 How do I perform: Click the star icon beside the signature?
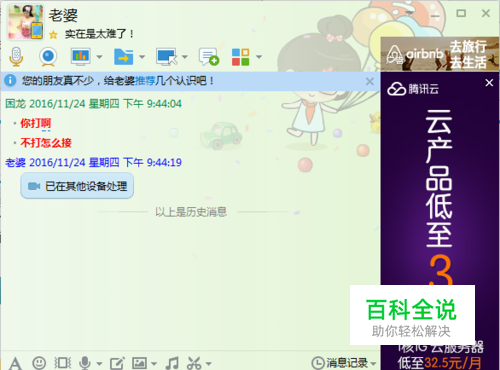point(53,34)
